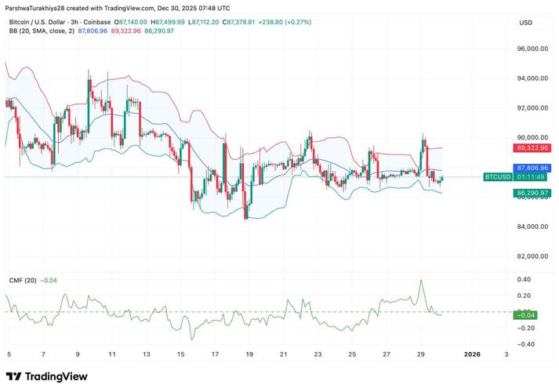559x392 pixels.
Task: Click the BTCUSD symbol price tag
Action: (498, 178)
